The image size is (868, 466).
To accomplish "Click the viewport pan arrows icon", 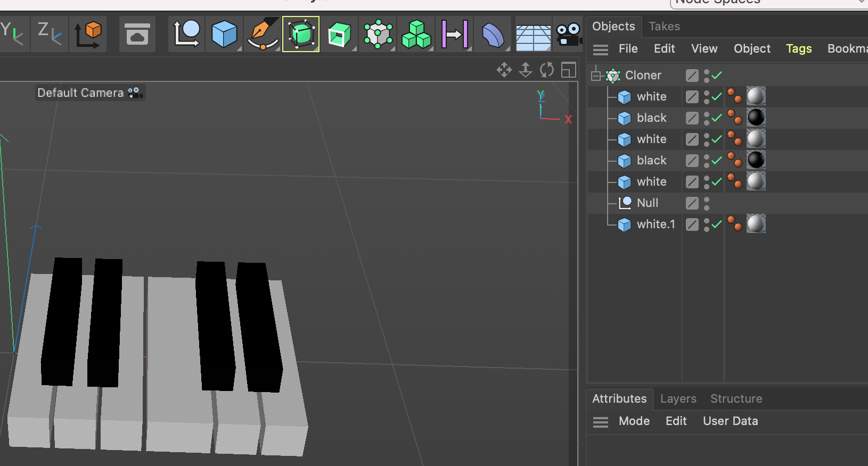I will (x=504, y=70).
